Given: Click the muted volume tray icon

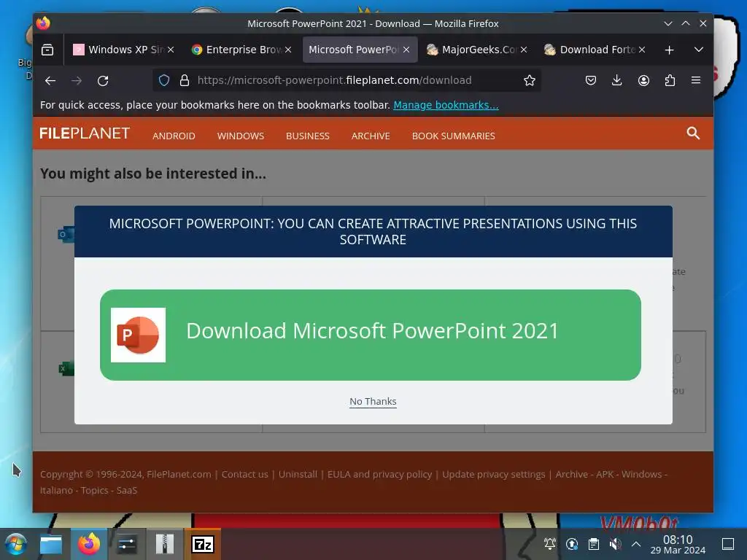Looking at the screenshot, I should [615, 543].
